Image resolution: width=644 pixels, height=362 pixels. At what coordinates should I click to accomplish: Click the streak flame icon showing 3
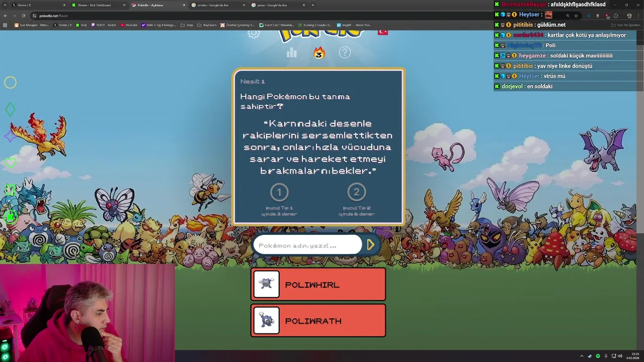coord(318,53)
